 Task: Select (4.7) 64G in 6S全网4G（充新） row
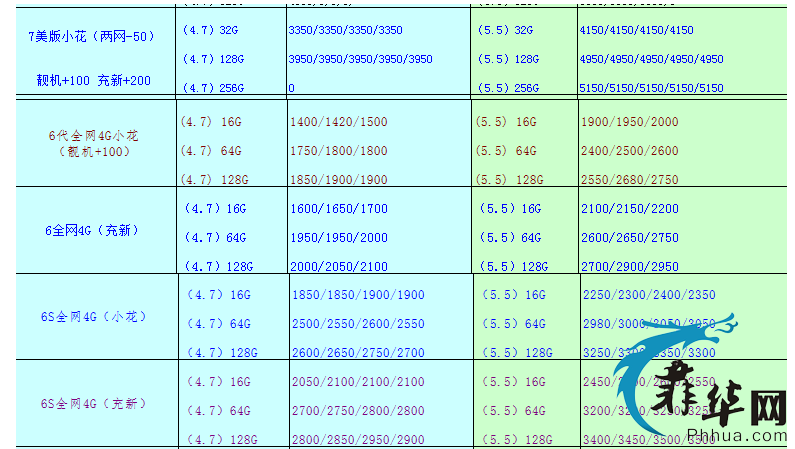[219, 411]
